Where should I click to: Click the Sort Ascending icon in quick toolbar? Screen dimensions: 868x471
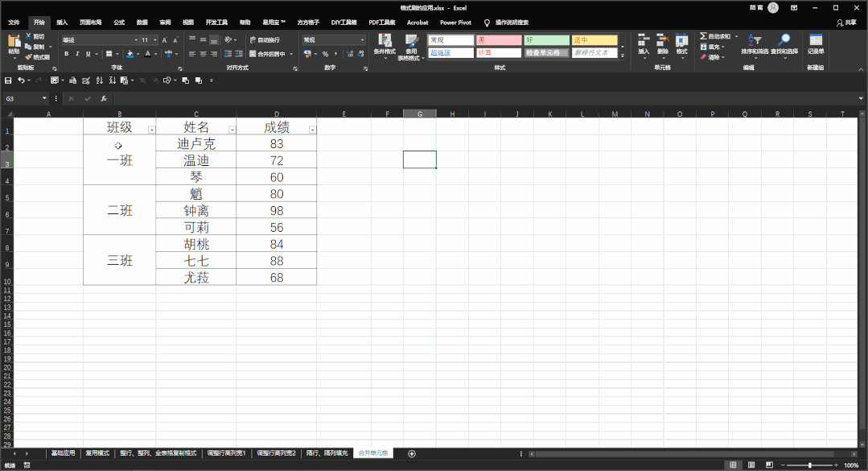pos(100,81)
